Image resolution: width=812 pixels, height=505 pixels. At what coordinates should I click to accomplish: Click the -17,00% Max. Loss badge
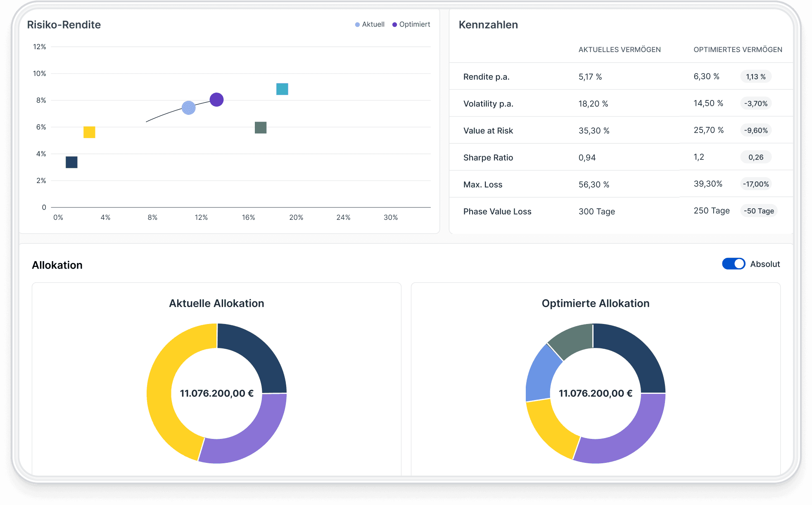click(x=756, y=184)
